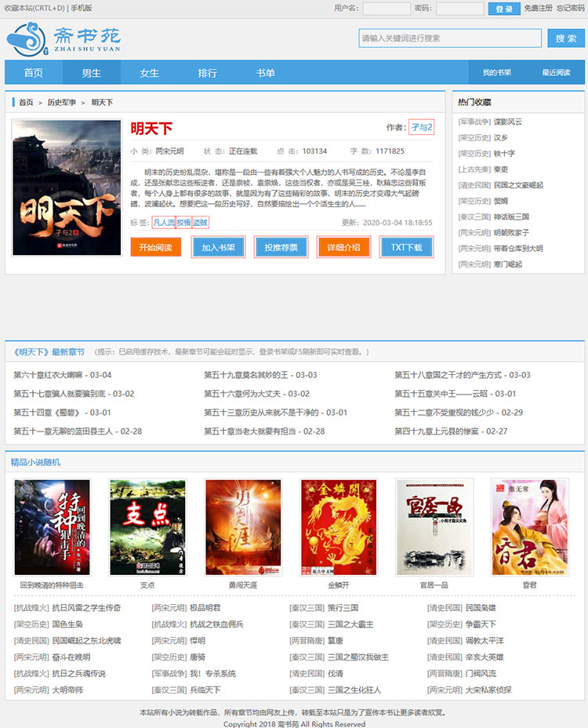This screenshot has width=588, height=728.
Task: Click the 首页 breadcrumb link
Action: (26, 102)
